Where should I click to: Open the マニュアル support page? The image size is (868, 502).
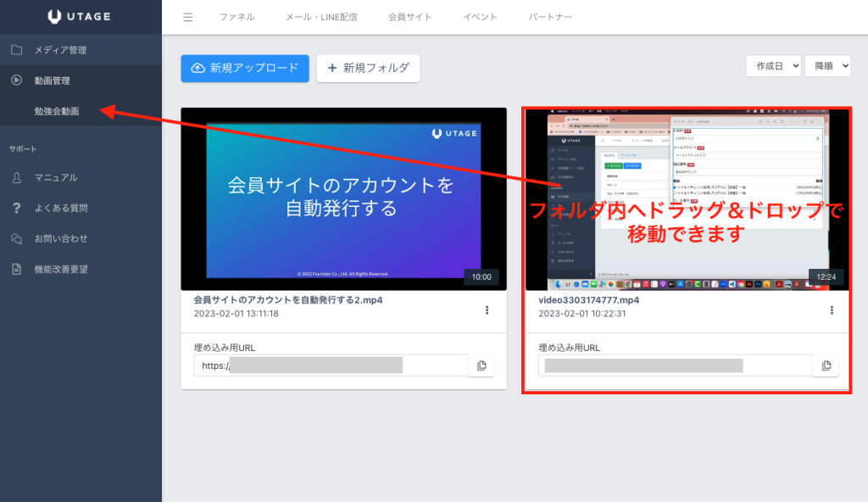tap(56, 177)
